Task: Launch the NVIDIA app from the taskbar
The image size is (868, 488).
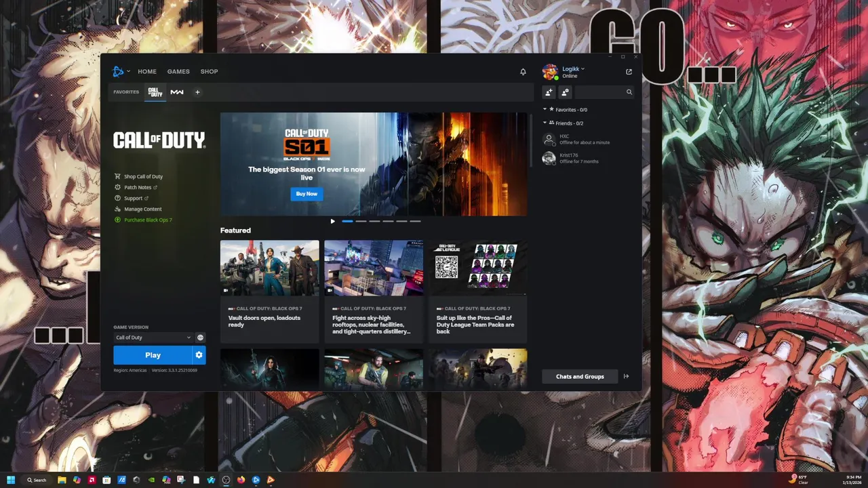Action: pos(151,480)
